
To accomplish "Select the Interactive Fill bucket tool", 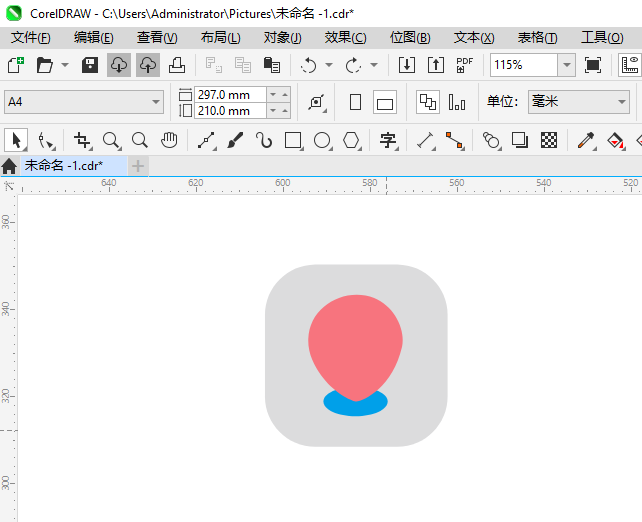I will click(x=615, y=140).
